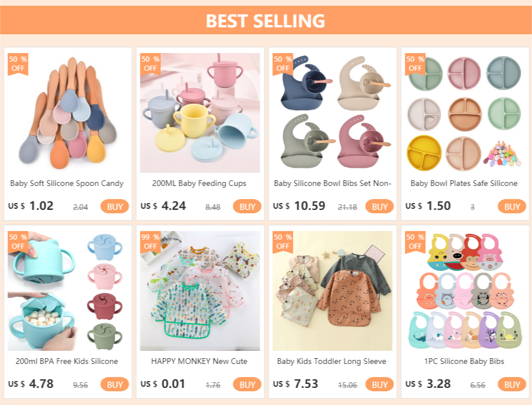Click BUY for 1PC Silicone Baby Bibs
Viewport: 532px width, 405px height.
click(511, 384)
